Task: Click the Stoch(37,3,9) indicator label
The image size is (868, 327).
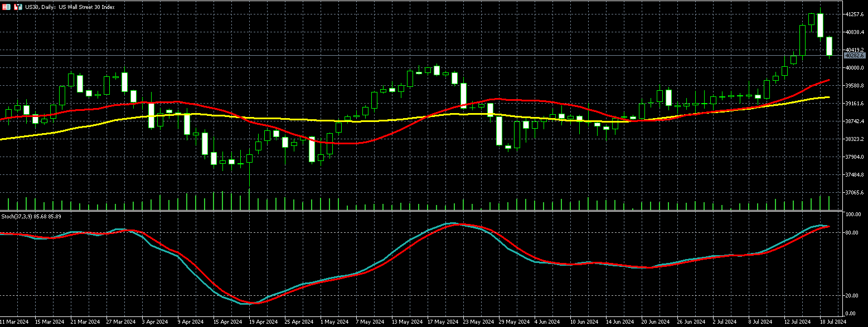Action: 31,216
